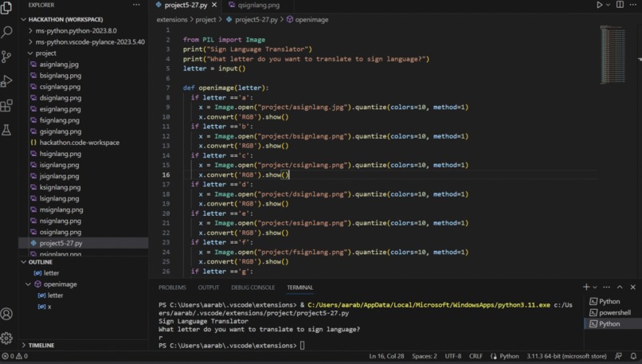This screenshot has height=364, width=642.
Task: Close the project5-27.py tab
Action: [x=214, y=6]
